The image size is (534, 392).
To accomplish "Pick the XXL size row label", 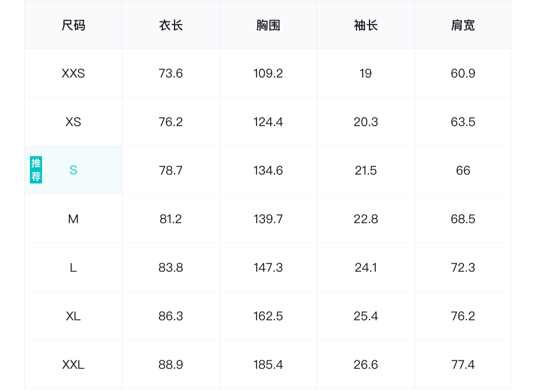I will click(x=73, y=364).
